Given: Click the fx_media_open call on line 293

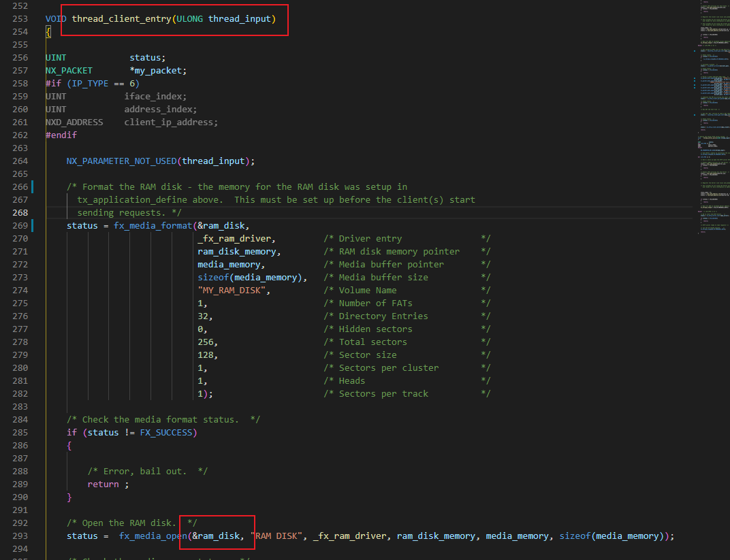Looking at the screenshot, I should (153, 536).
